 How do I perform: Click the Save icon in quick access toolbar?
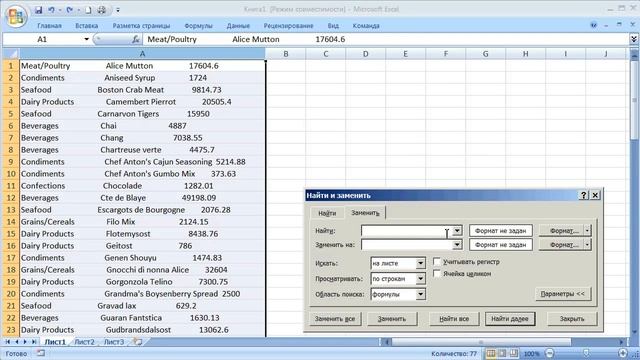point(38,10)
